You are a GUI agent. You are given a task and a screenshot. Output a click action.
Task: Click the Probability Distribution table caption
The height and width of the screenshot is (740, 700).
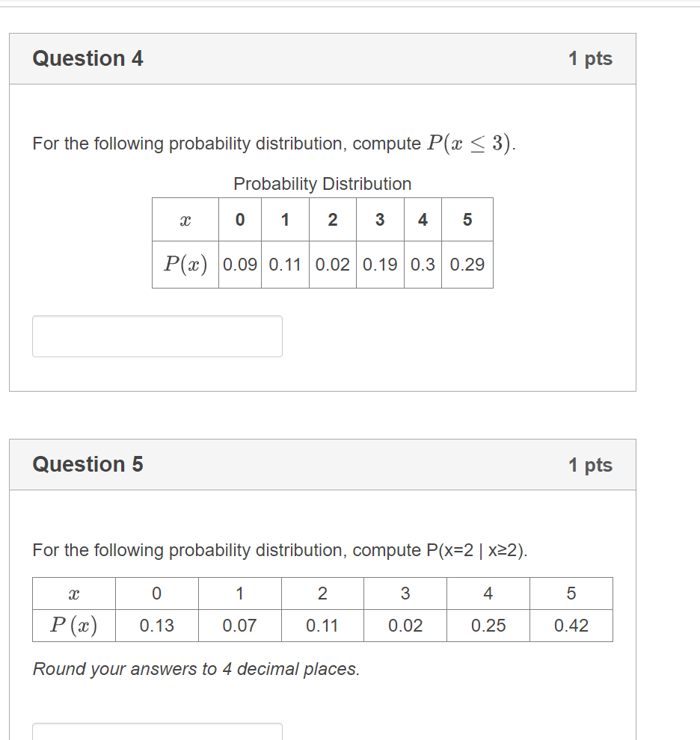coord(322,184)
